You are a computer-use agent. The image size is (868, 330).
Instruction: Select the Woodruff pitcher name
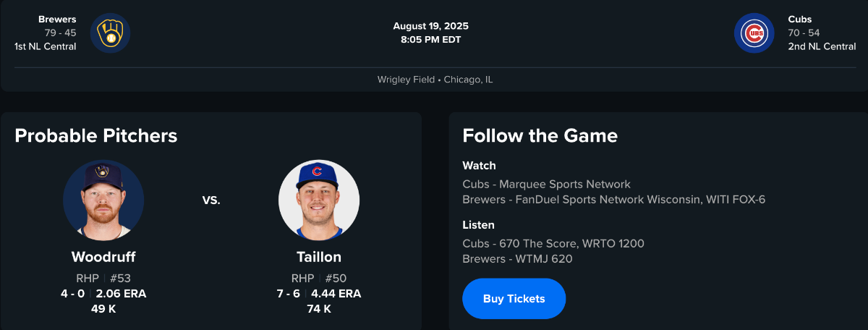pos(103,257)
